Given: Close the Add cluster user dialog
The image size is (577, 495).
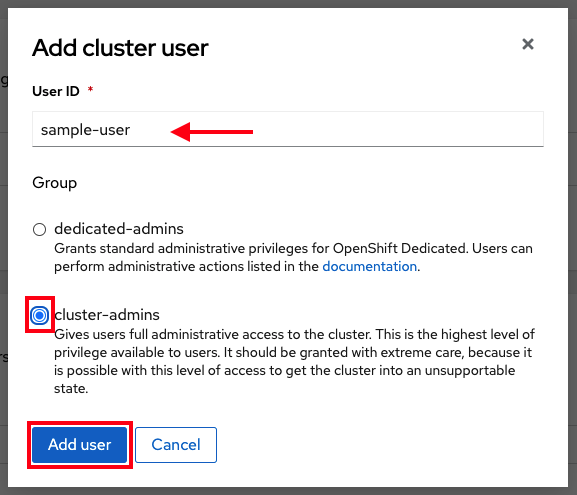Looking at the screenshot, I should point(528,44).
